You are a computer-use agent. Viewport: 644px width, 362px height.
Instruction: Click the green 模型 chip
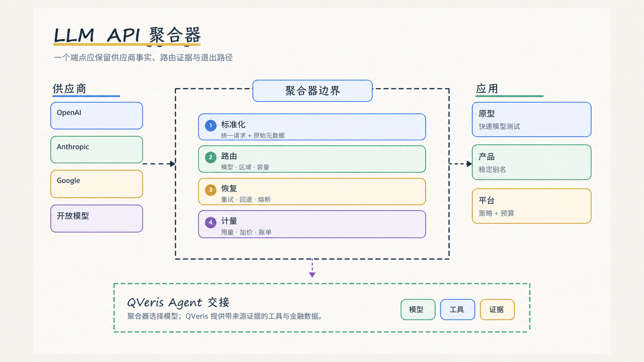pyautogui.click(x=418, y=310)
